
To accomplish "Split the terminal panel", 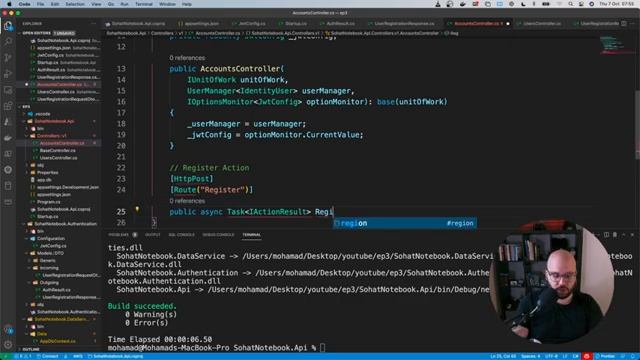I will coord(606,235).
